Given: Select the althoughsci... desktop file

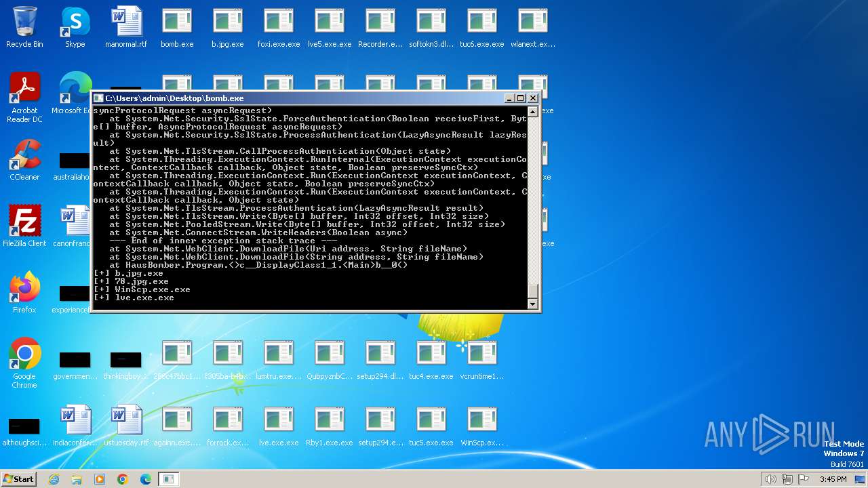Looking at the screenshot, I should pyautogui.click(x=24, y=430).
